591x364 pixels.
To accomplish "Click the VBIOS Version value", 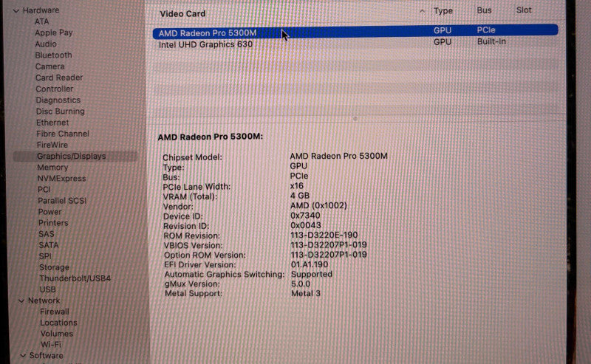I will [x=329, y=245].
